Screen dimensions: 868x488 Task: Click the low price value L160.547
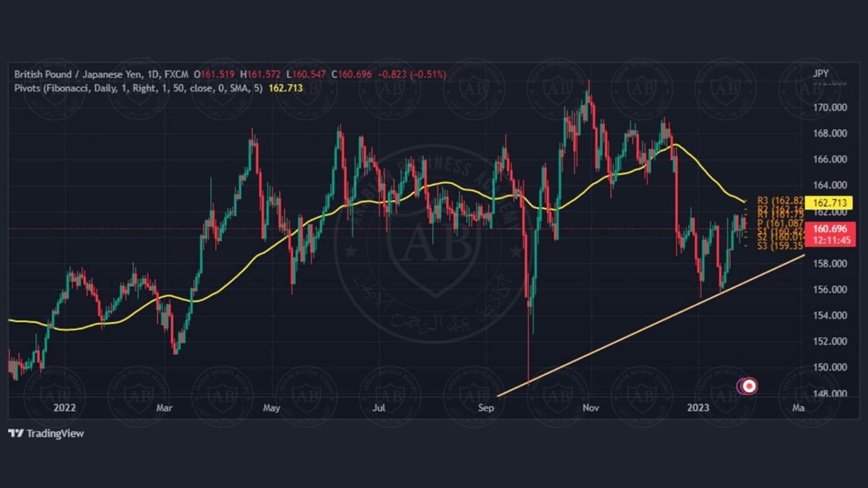pyautogui.click(x=306, y=74)
